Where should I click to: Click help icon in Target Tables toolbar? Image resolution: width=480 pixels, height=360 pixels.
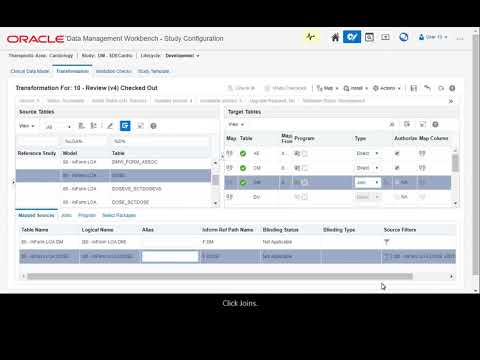[435, 124]
